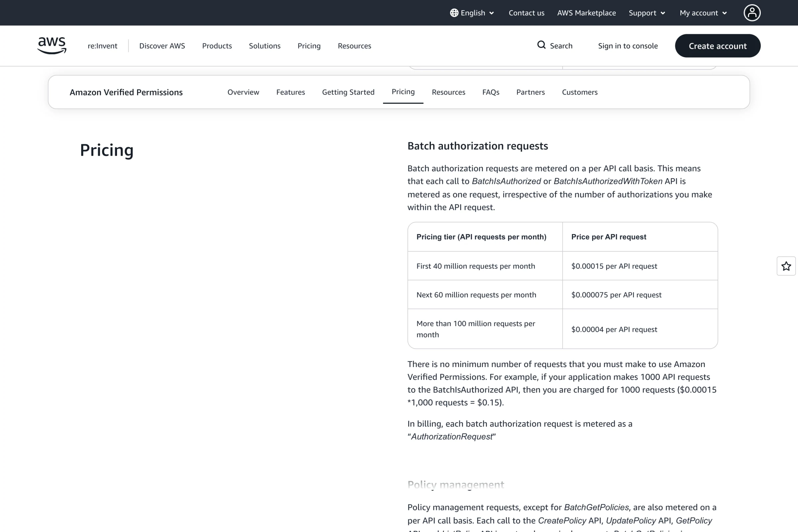Click Amazon Verified Permissions title
The image size is (798, 532).
point(126,92)
